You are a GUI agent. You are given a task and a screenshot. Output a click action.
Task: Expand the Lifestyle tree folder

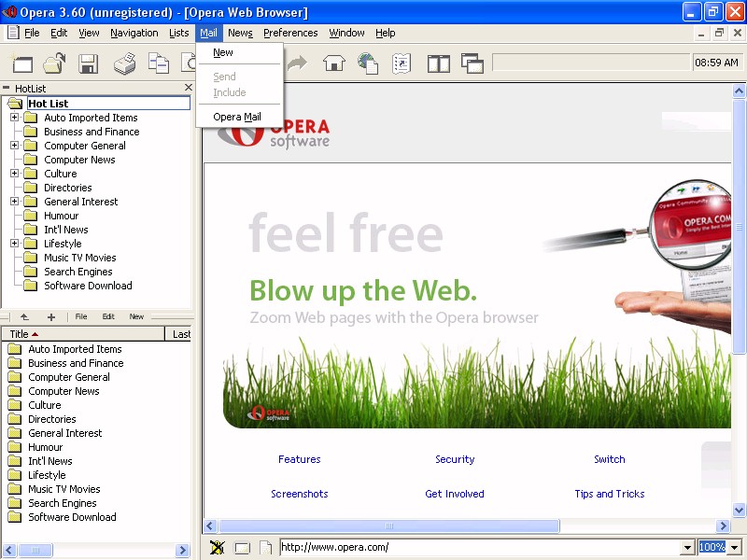(x=15, y=244)
